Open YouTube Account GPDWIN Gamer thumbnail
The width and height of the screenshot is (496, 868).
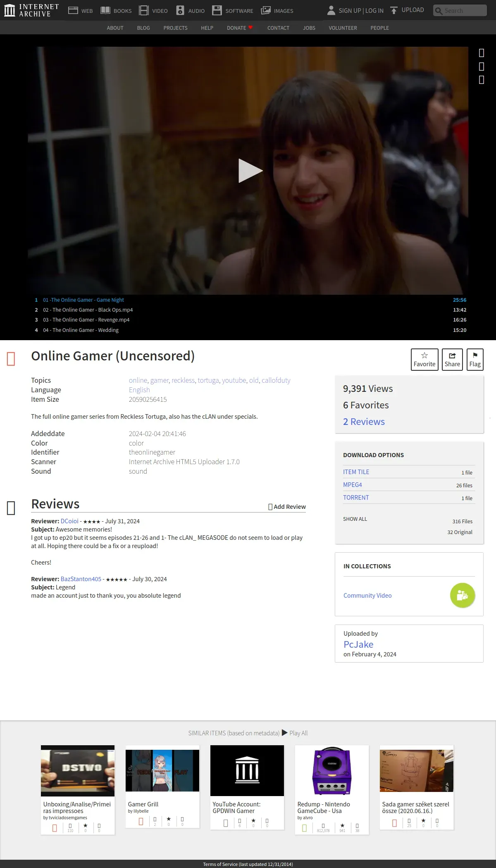(247, 770)
